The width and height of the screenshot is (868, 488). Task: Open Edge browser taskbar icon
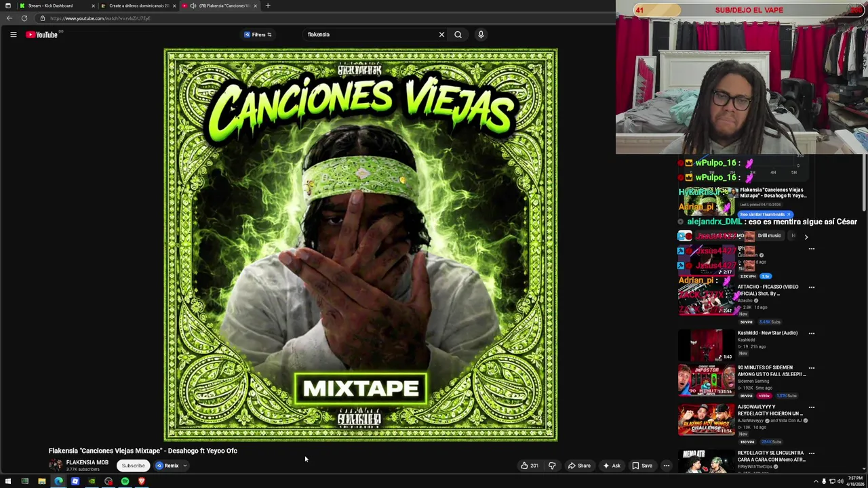tap(58, 481)
